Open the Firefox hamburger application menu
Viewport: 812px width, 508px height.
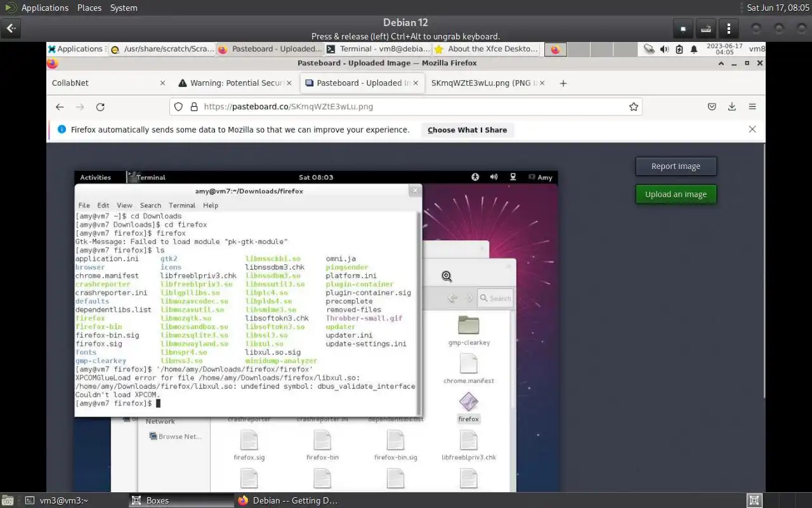[x=752, y=107]
